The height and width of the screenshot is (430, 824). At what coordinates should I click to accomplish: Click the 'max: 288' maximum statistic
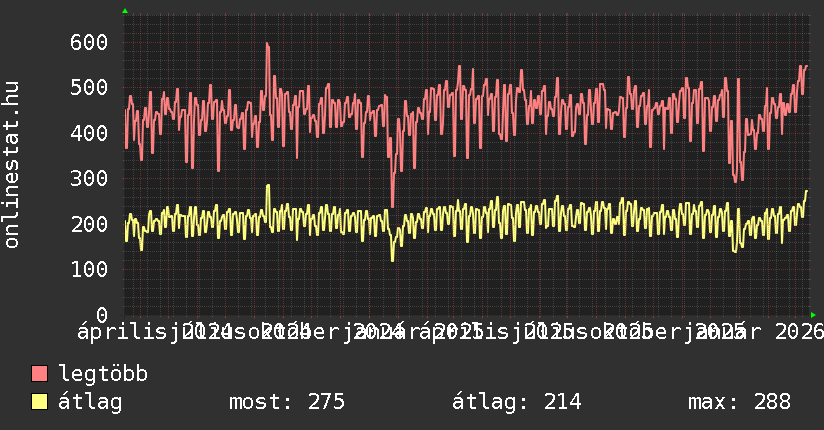point(739,403)
